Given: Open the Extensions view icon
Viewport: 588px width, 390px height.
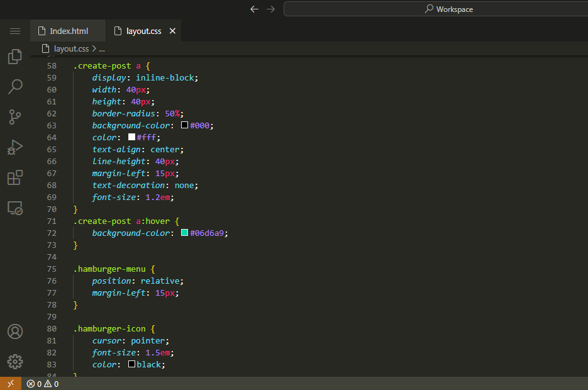Looking at the screenshot, I should pyautogui.click(x=15, y=177).
